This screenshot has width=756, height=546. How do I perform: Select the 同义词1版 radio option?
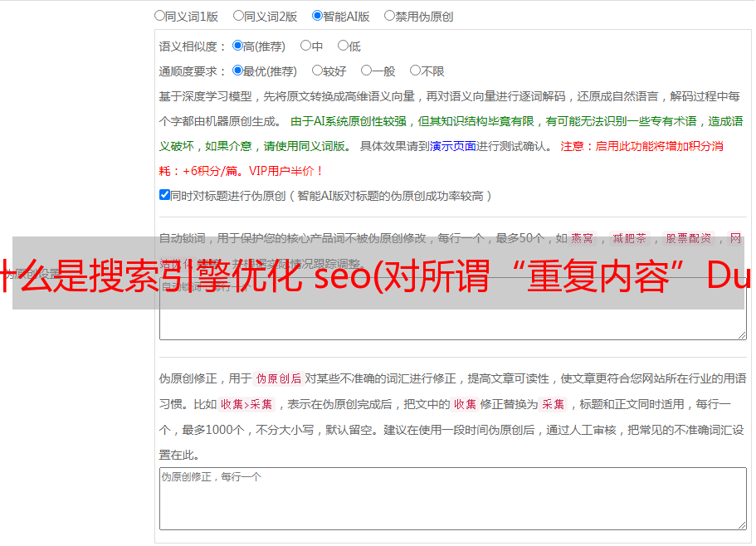[x=159, y=16]
